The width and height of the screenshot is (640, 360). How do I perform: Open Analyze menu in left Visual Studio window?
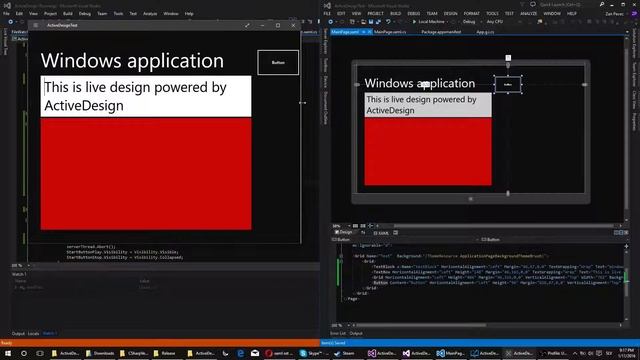click(150, 13)
